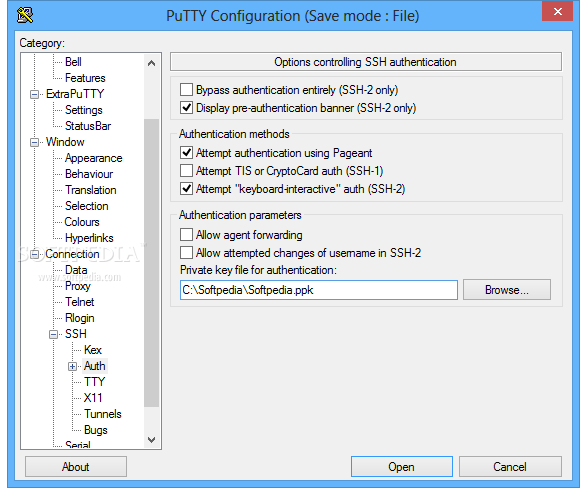Click the private key file path field
The height and width of the screenshot is (488, 580).
(318, 290)
